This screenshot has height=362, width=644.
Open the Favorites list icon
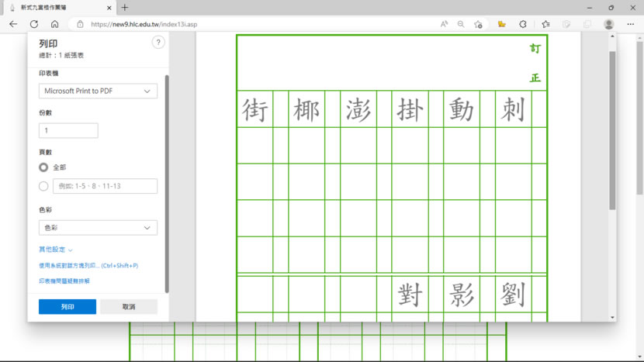[545, 24]
